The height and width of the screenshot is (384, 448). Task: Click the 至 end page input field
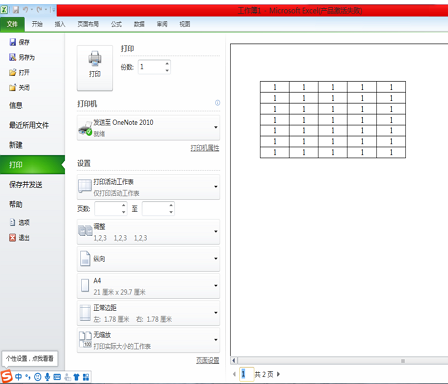pyautogui.click(x=155, y=209)
